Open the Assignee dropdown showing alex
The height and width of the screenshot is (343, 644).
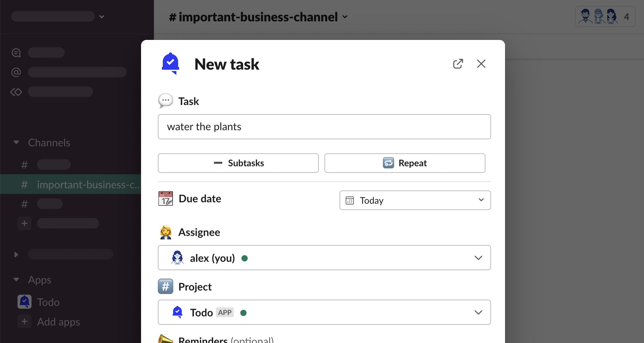[x=324, y=258]
